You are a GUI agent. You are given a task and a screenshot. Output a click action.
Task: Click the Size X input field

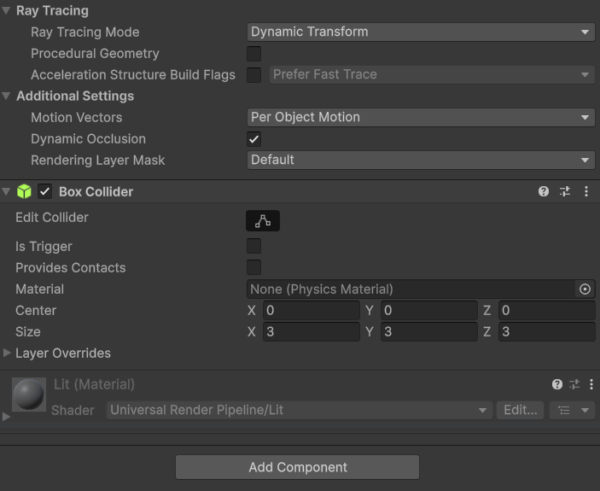pyautogui.click(x=310, y=332)
